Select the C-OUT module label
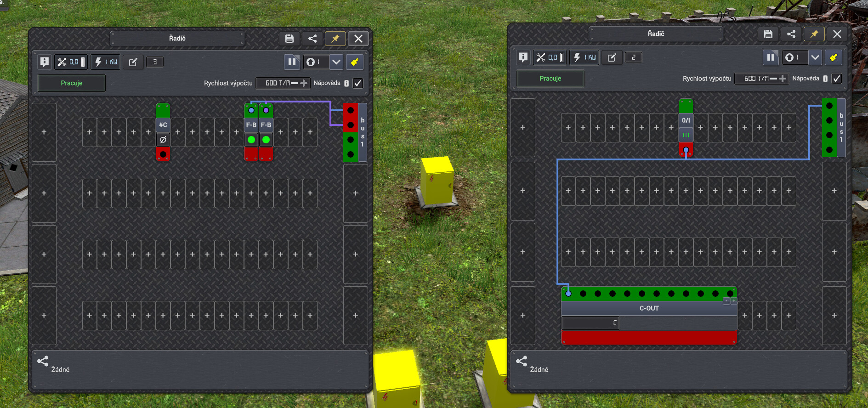Screen dimensions: 868x408 pyautogui.click(x=649, y=308)
